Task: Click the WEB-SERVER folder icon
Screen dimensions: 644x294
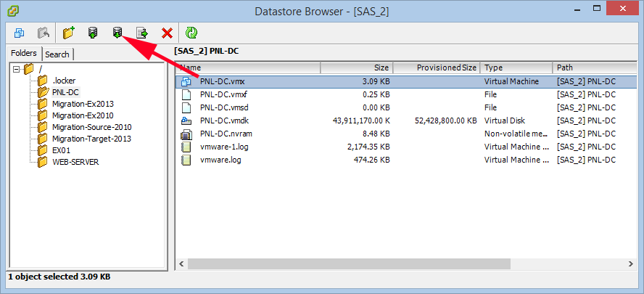Action: (42, 162)
